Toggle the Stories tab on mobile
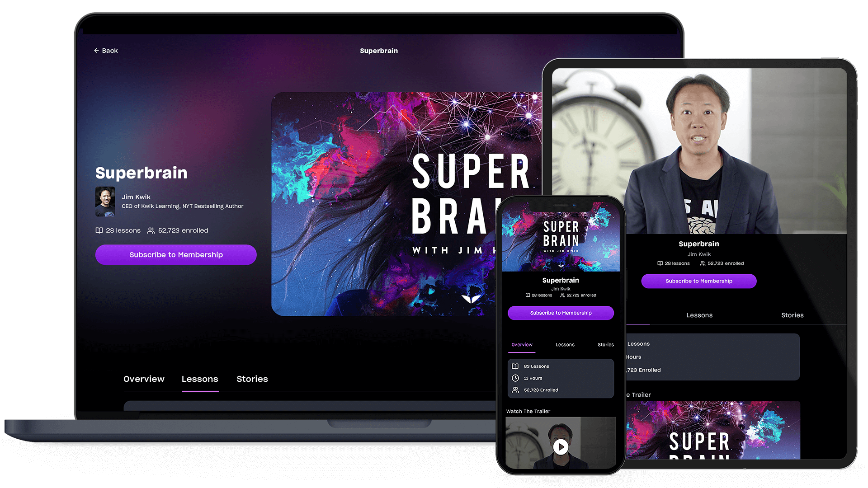868x488 pixels. coord(604,344)
